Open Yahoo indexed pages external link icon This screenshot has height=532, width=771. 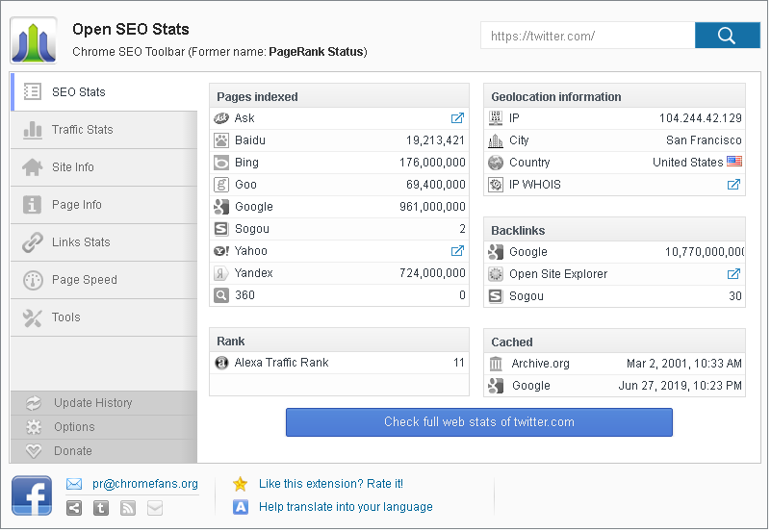tap(457, 251)
